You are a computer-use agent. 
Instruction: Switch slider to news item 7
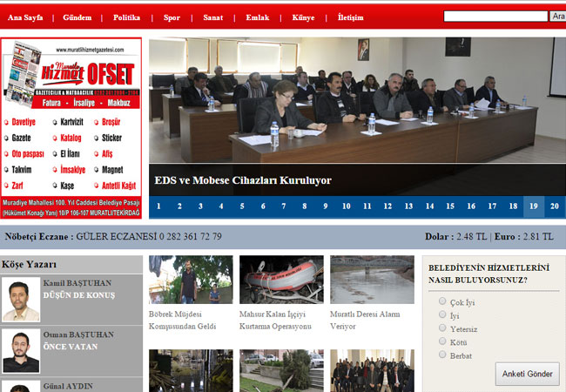pyautogui.click(x=284, y=206)
